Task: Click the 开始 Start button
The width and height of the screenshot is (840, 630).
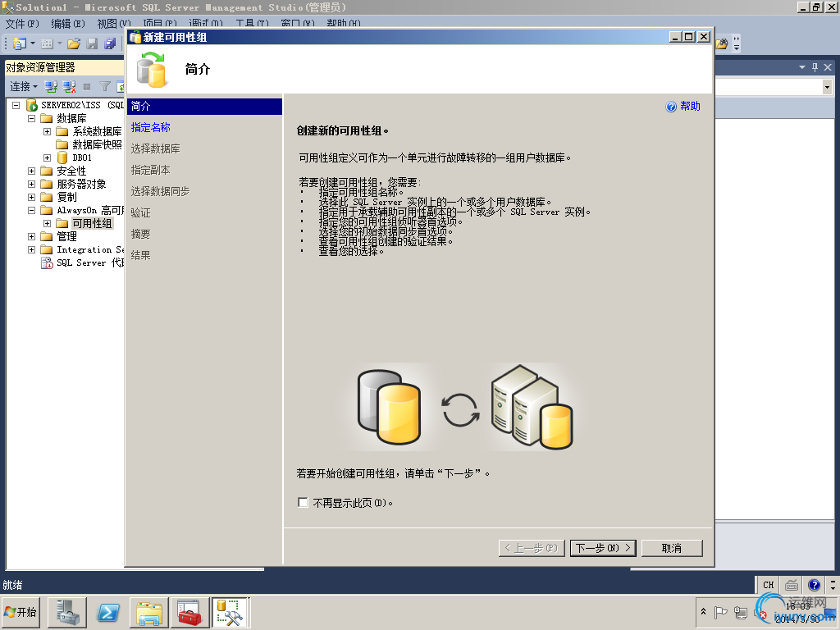Action: tap(21, 612)
